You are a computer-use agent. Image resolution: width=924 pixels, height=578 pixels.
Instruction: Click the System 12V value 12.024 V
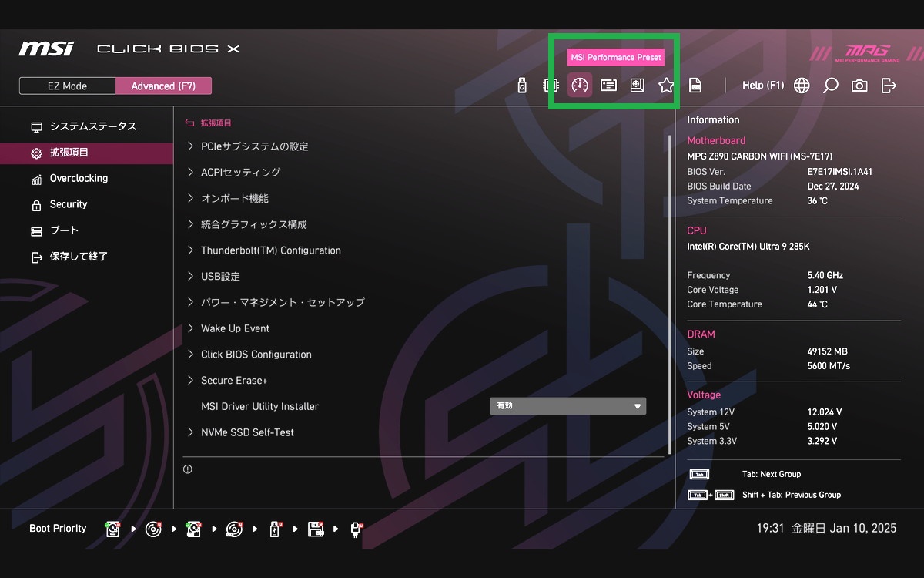pos(824,412)
